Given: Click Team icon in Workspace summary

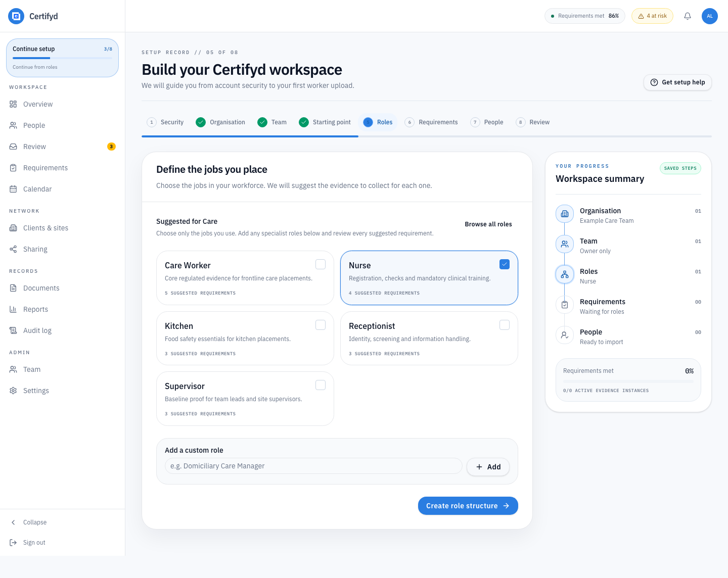Looking at the screenshot, I should [x=565, y=244].
